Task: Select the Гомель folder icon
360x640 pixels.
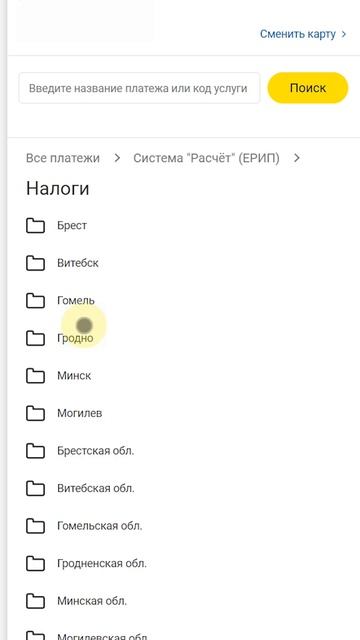Action: (36, 301)
